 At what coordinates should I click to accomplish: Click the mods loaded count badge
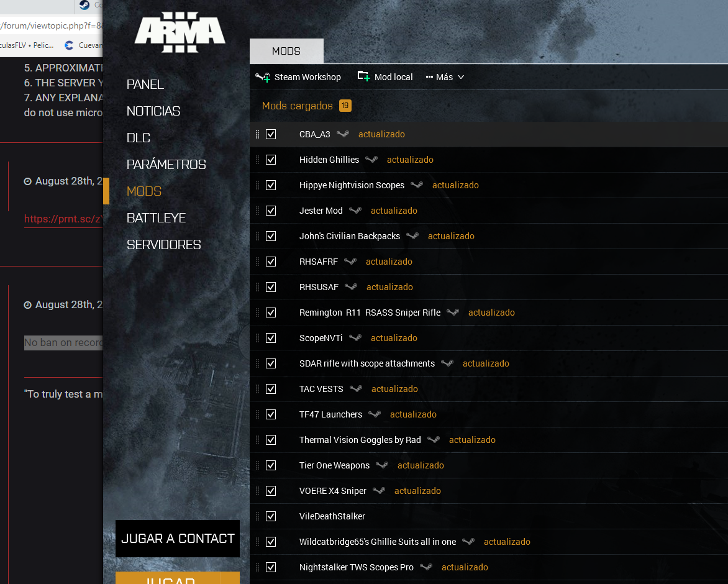(x=345, y=106)
